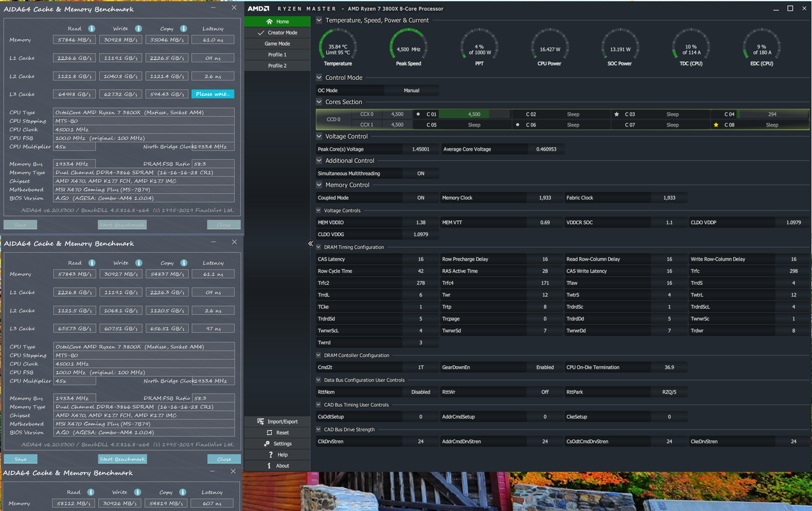The width and height of the screenshot is (812, 511).
Task: Click Start Benchmark in the second AIDA64 window
Action: point(122,459)
